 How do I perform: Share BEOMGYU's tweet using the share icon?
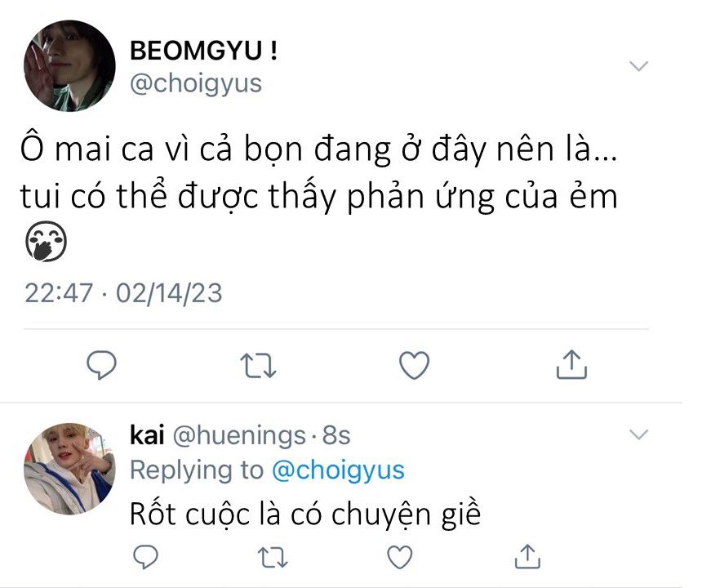571,364
